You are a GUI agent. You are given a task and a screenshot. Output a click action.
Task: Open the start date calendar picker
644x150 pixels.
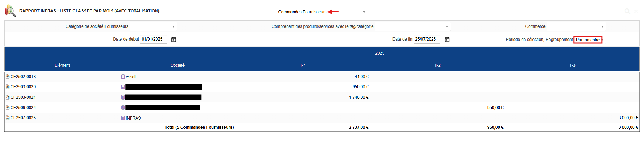click(174, 40)
